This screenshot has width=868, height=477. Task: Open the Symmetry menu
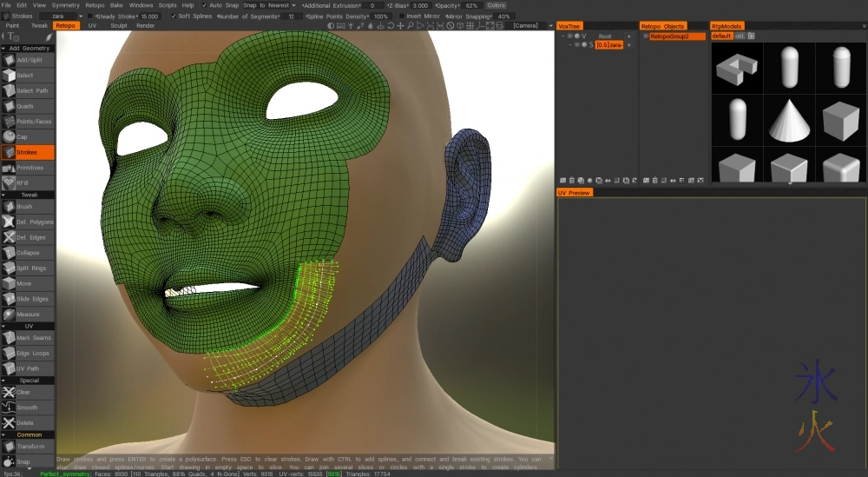coord(66,5)
